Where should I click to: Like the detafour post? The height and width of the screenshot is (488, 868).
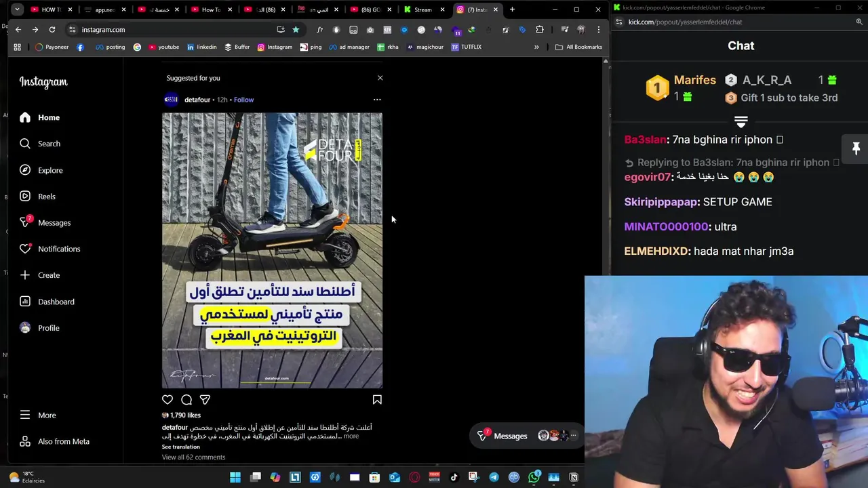[167, 400]
